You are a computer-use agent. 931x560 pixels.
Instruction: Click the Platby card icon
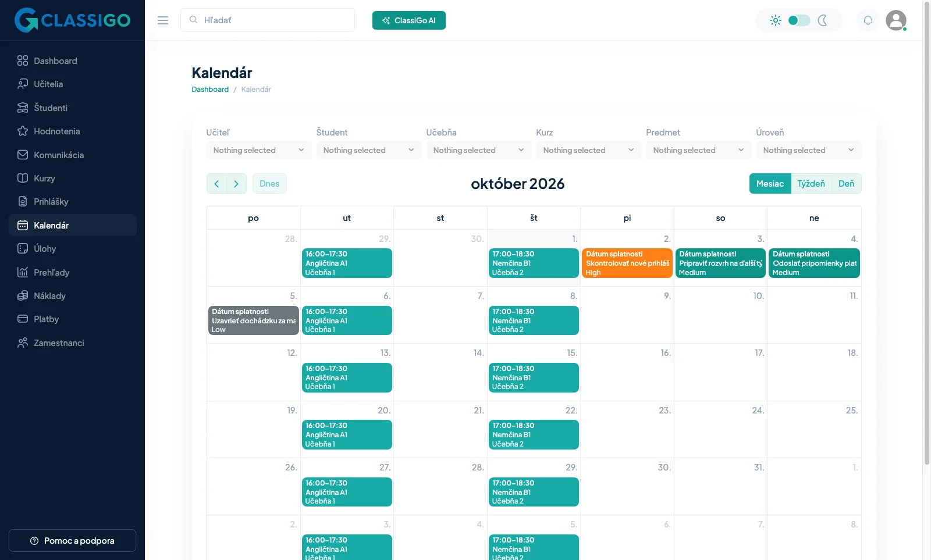pyautogui.click(x=23, y=319)
